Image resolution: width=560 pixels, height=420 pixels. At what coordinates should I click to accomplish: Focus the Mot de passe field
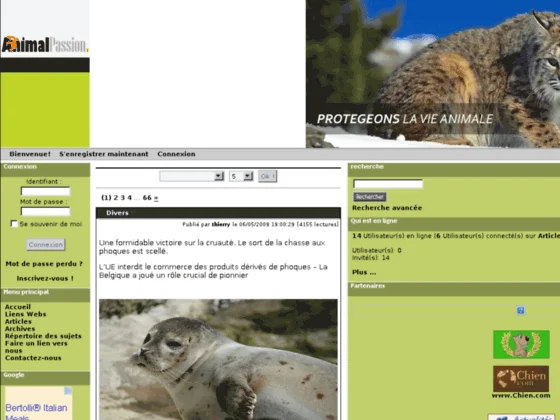[45, 211]
